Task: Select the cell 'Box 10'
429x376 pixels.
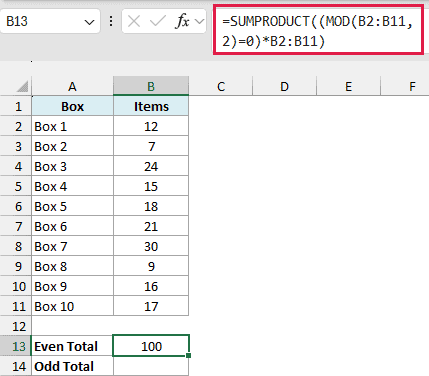Action: [72, 307]
